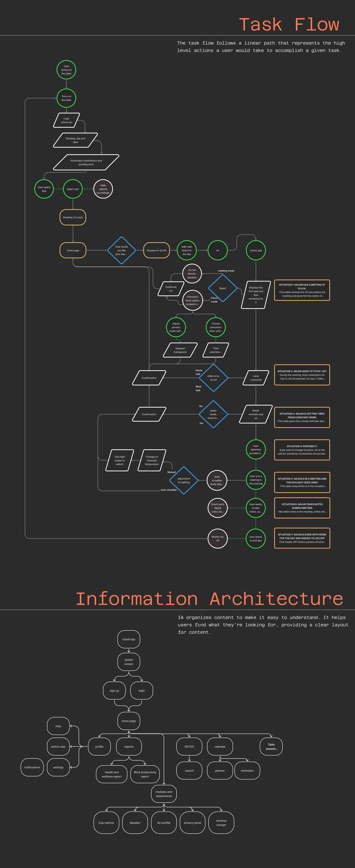Click the Situation 1 meeting description card
The width and height of the screenshot is (355, 868).
[x=302, y=290]
